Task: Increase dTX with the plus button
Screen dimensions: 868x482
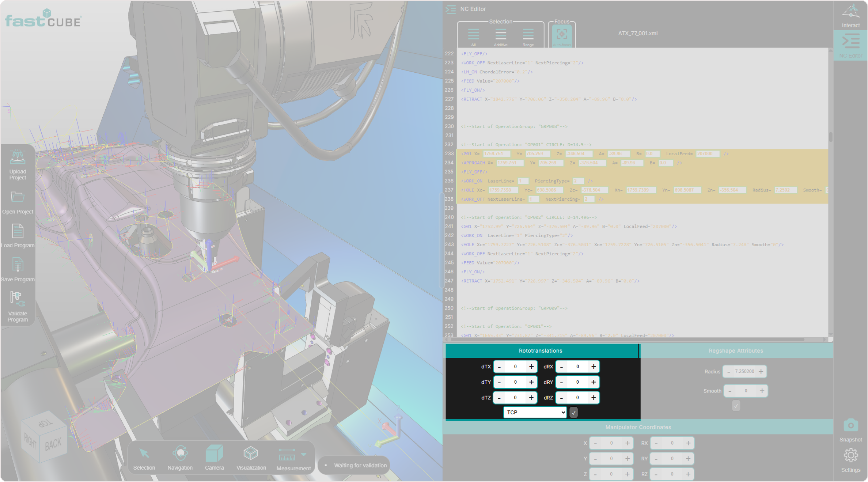Action: pos(531,367)
